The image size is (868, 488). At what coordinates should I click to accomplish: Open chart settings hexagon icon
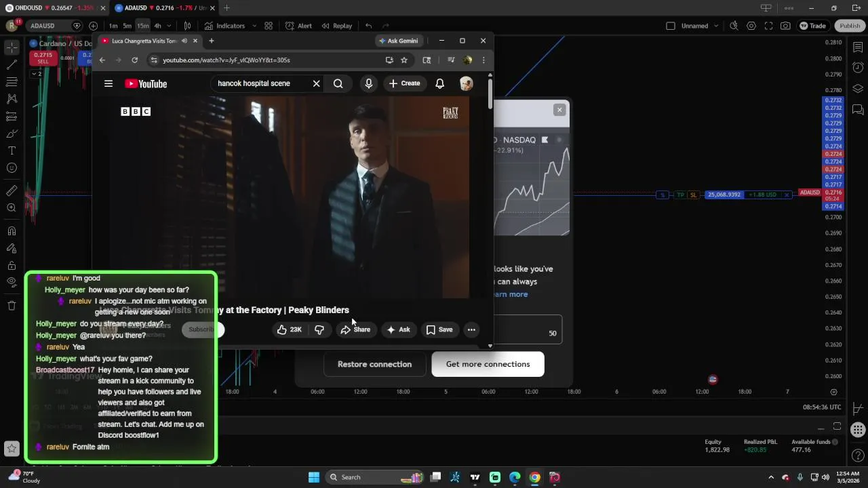pos(751,26)
